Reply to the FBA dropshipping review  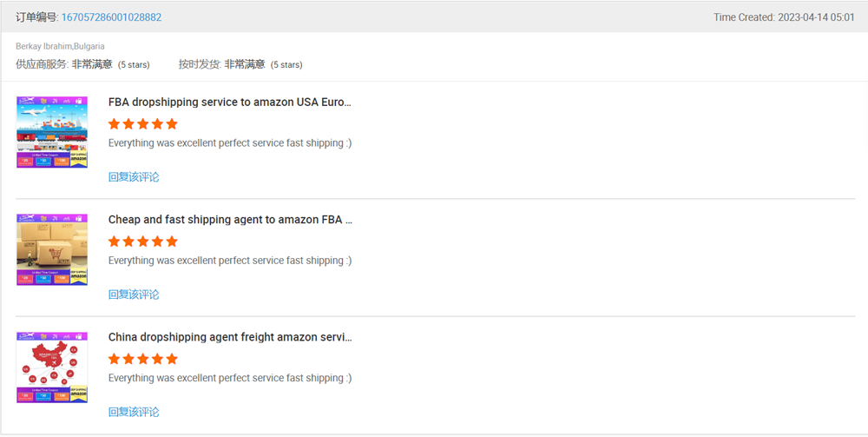(134, 177)
